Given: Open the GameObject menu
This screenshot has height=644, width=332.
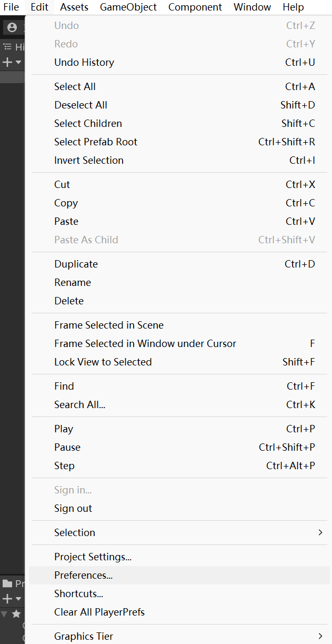Looking at the screenshot, I should (x=128, y=7).
